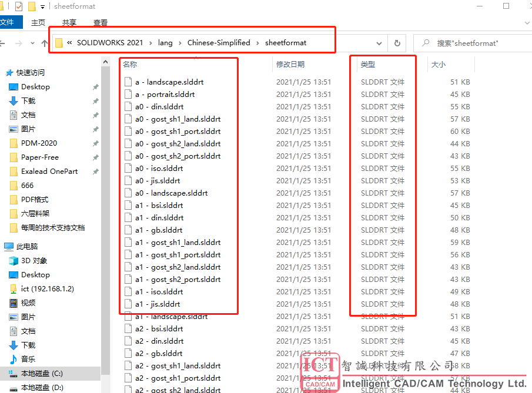The height and width of the screenshot is (393, 532).
Task: Click the Desktop icon under 此电脑
Action: (x=14, y=275)
